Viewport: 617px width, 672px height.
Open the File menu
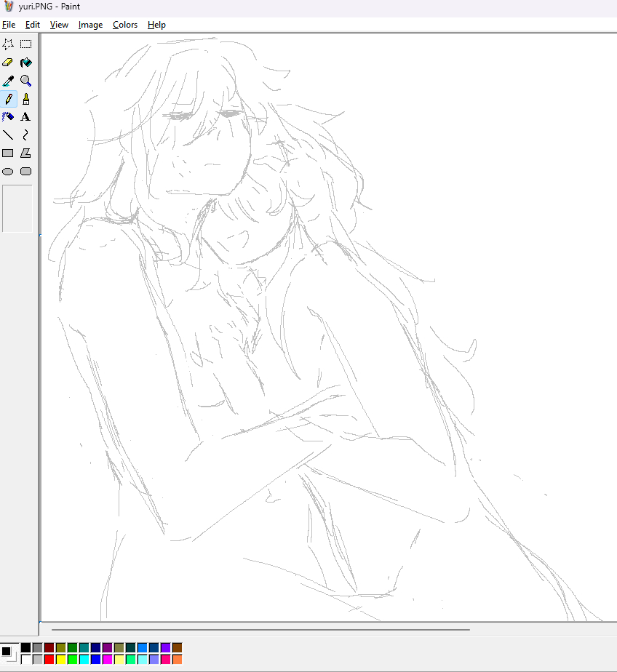9,25
